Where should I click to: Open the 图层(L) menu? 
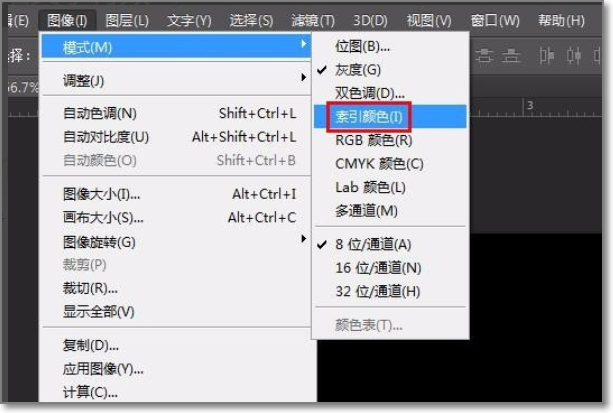tap(127, 20)
